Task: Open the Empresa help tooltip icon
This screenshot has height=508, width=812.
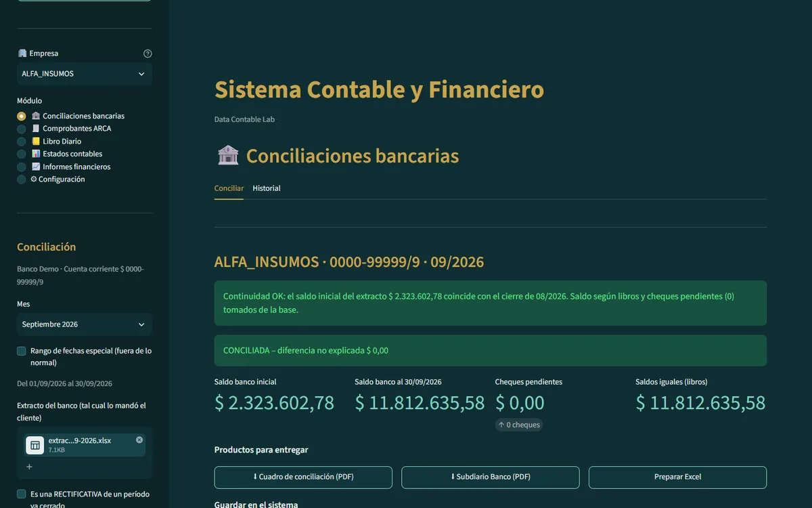Action: [x=148, y=54]
